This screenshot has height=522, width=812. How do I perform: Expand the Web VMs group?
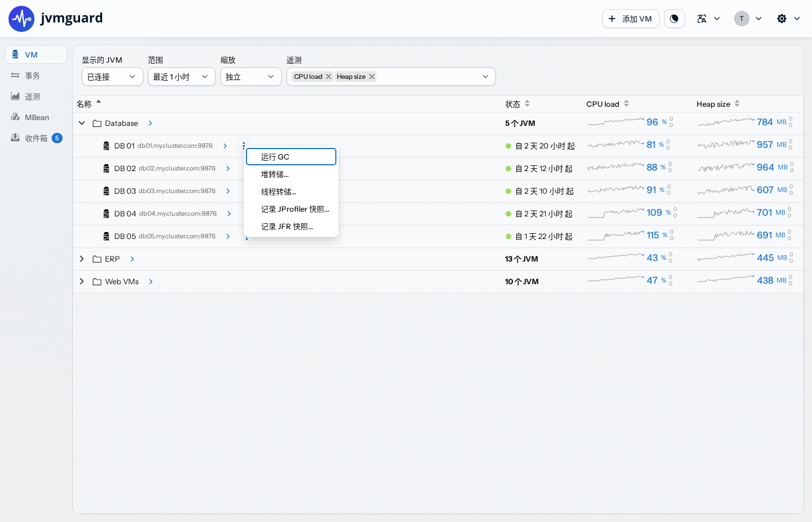tap(82, 281)
